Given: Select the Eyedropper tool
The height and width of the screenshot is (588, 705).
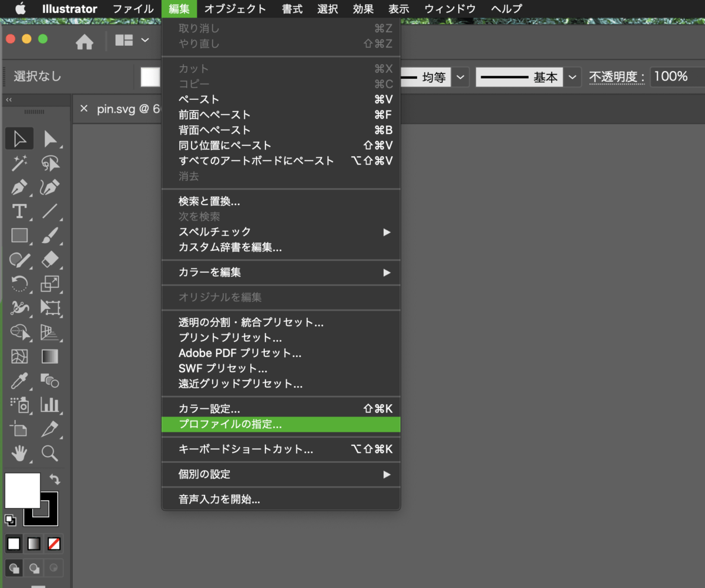Looking at the screenshot, I should coord(19,381).
